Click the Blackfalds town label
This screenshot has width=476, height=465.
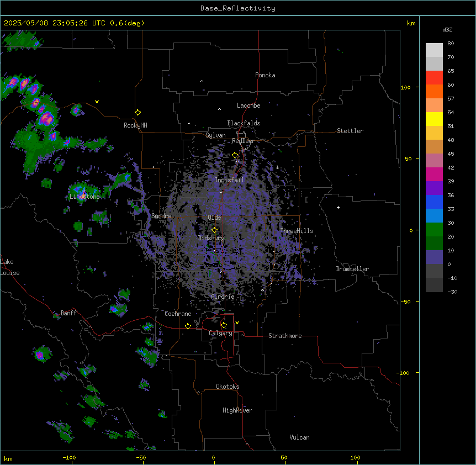coord(244,123)
